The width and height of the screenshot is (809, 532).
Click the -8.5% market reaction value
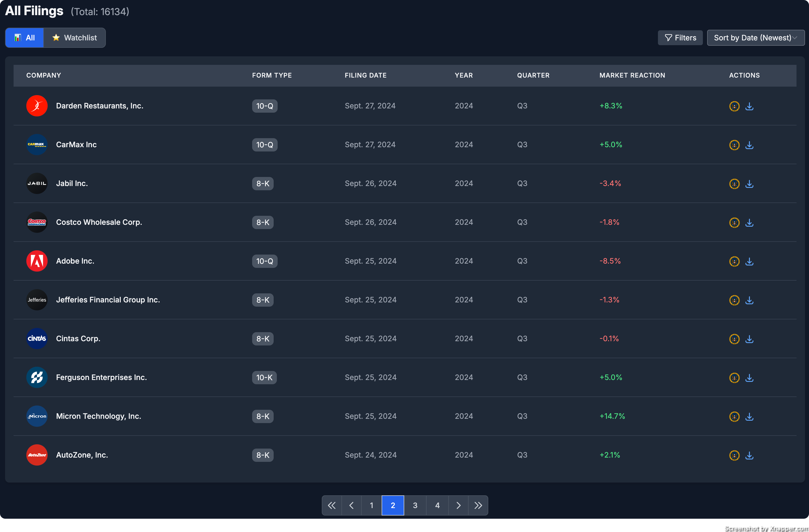click(x=610, y=261)
